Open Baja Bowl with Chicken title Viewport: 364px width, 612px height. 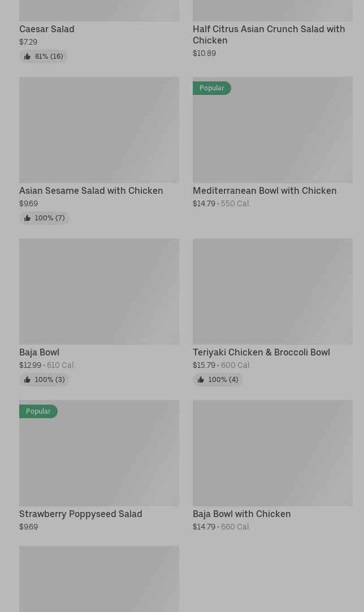[241, 514]
